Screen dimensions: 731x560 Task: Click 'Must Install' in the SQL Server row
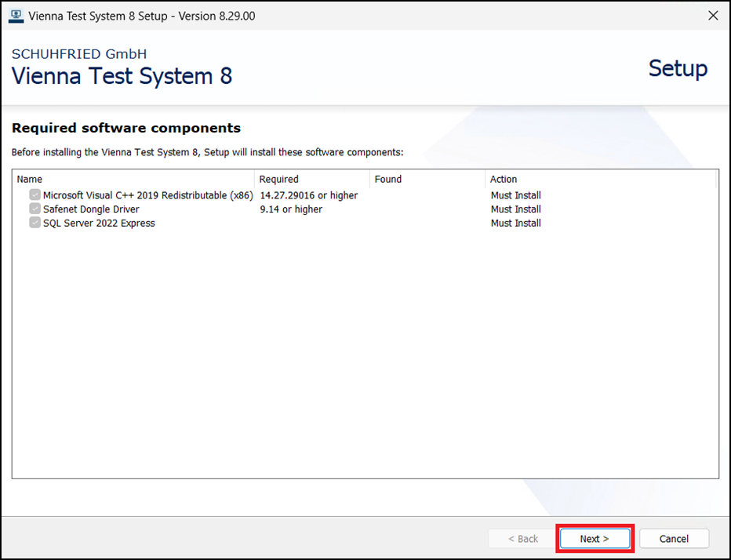pos(515,223)
